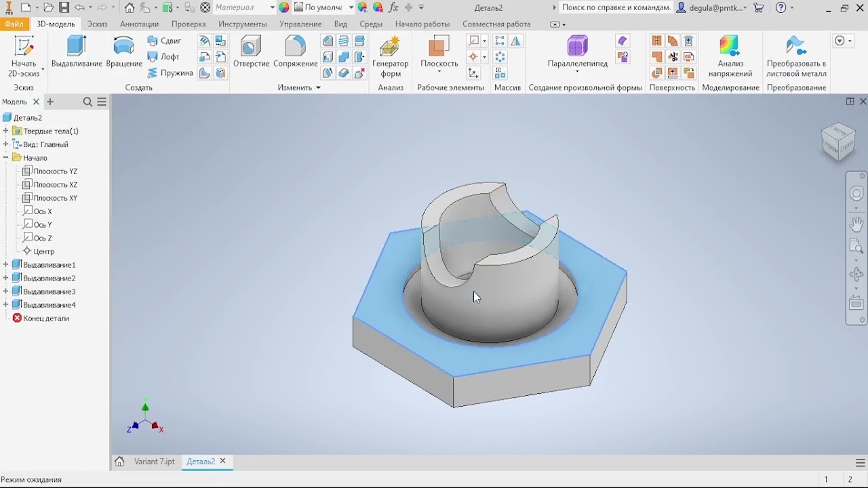Open the model browser hamburger menu
The image size is (868, 488).
pos(102,102)
